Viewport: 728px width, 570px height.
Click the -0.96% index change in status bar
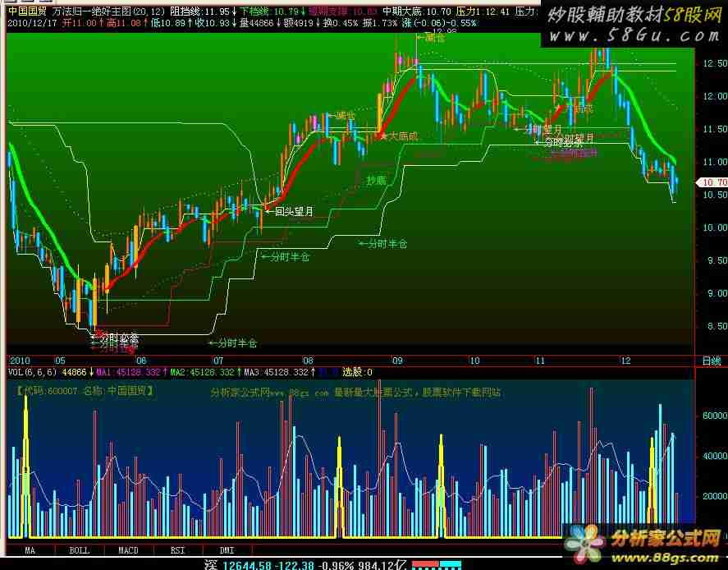(x=337, y=565)
